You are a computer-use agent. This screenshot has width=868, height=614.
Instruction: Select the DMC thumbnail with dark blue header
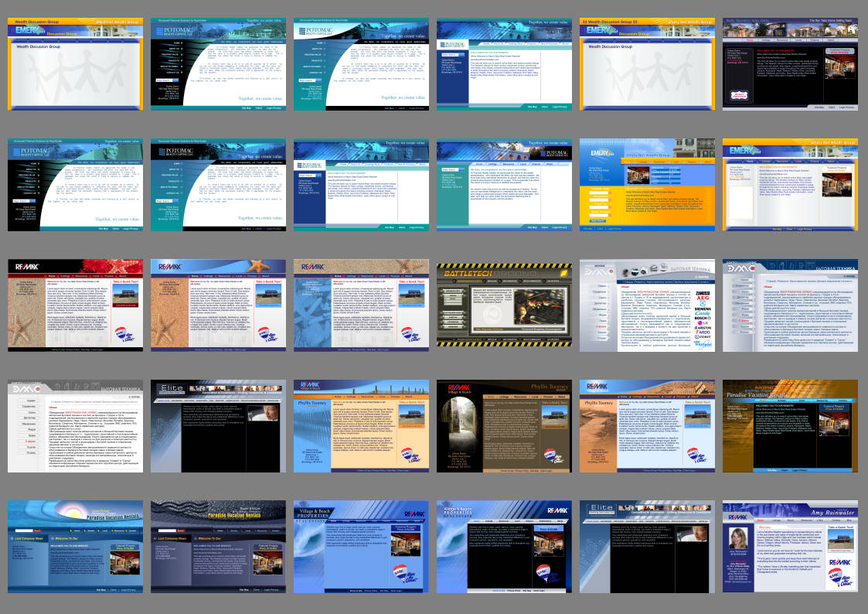pyautogui.click(x=790, y=305)
